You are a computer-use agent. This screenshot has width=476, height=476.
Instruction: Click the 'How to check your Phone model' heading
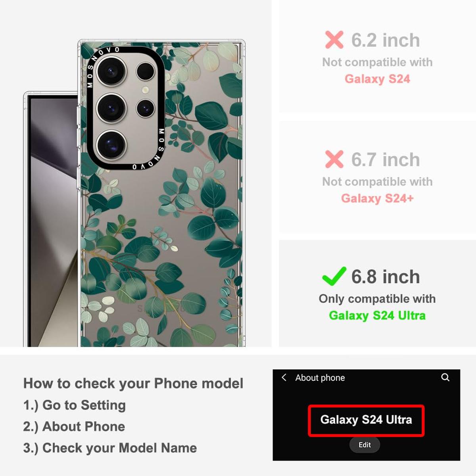click(133, 384)
